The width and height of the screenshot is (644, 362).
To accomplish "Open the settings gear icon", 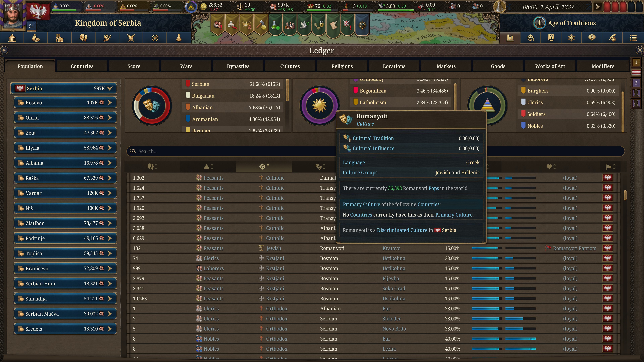I will pos(571,38).
